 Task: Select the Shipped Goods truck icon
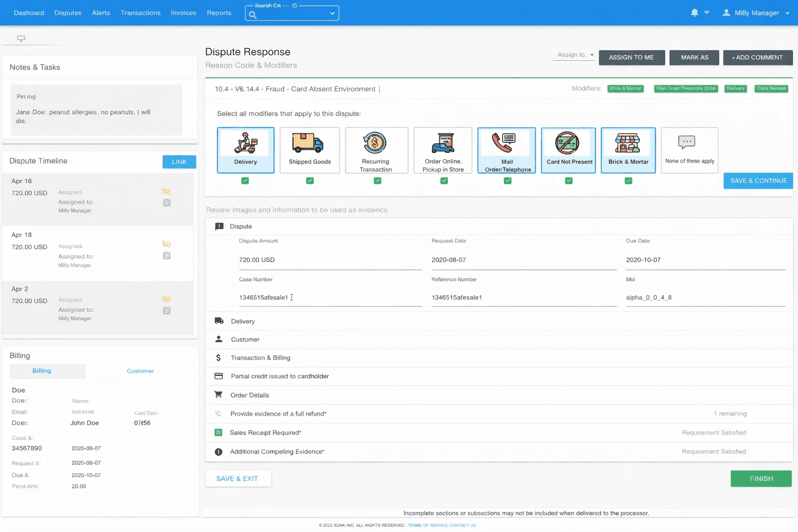point(308,143)
